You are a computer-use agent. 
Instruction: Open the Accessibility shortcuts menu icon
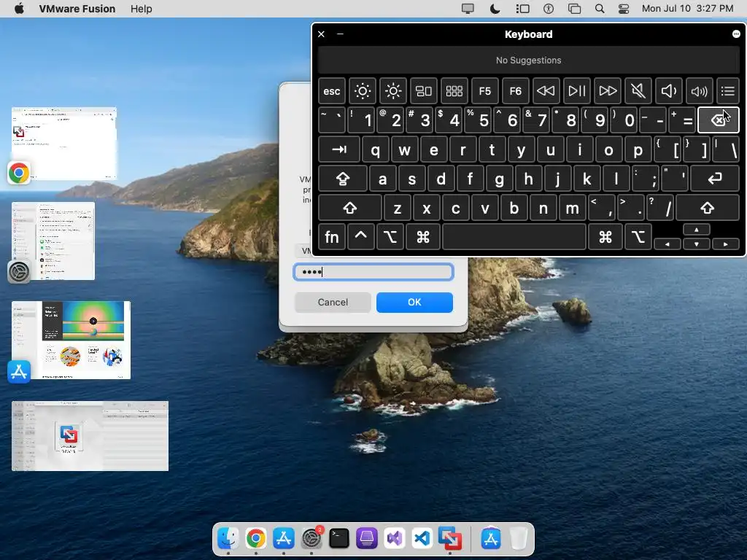point(549,9)
